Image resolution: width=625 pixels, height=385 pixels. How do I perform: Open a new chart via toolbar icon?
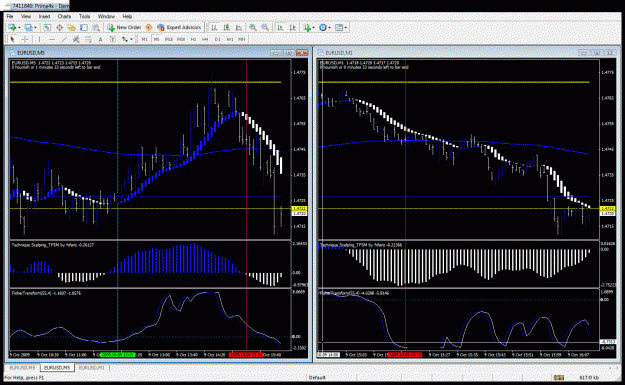point(12,28)
